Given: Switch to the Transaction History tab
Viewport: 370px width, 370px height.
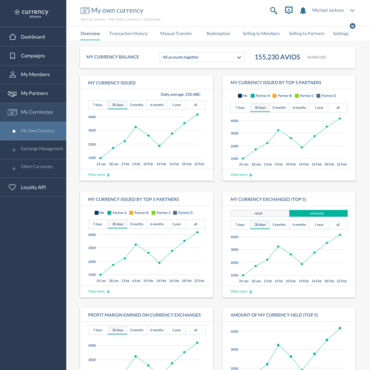Looking at the screenshot, I should coord(128,33).
